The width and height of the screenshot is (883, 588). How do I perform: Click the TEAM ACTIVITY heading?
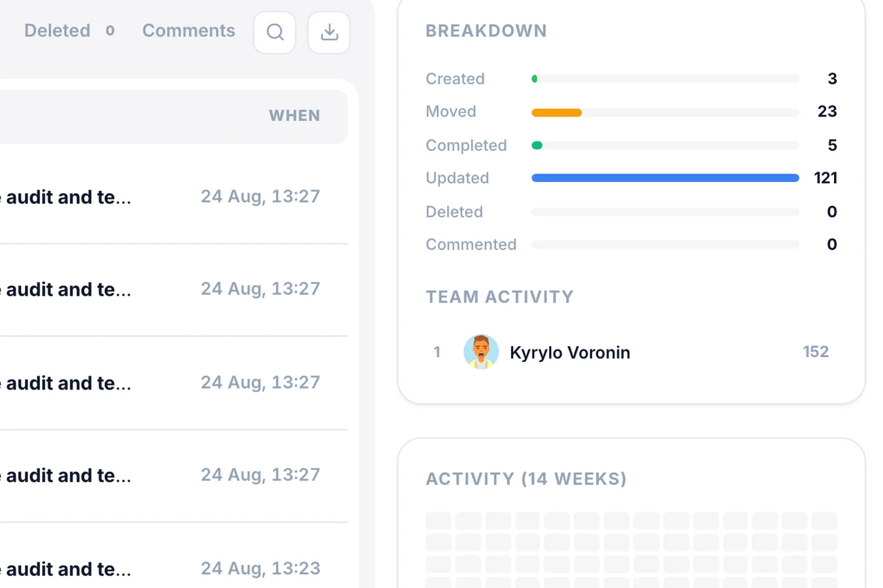pyautogui.click(x=500, y=297)
